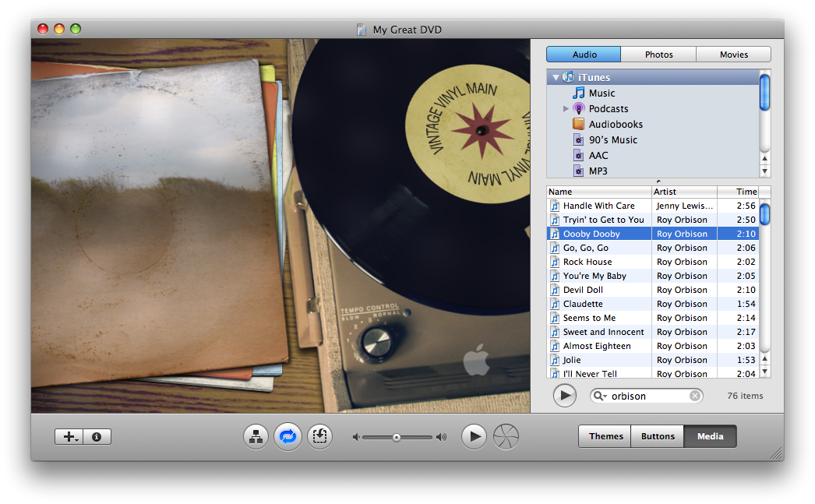Select the song Devil Doll

(x=653, y=290)
